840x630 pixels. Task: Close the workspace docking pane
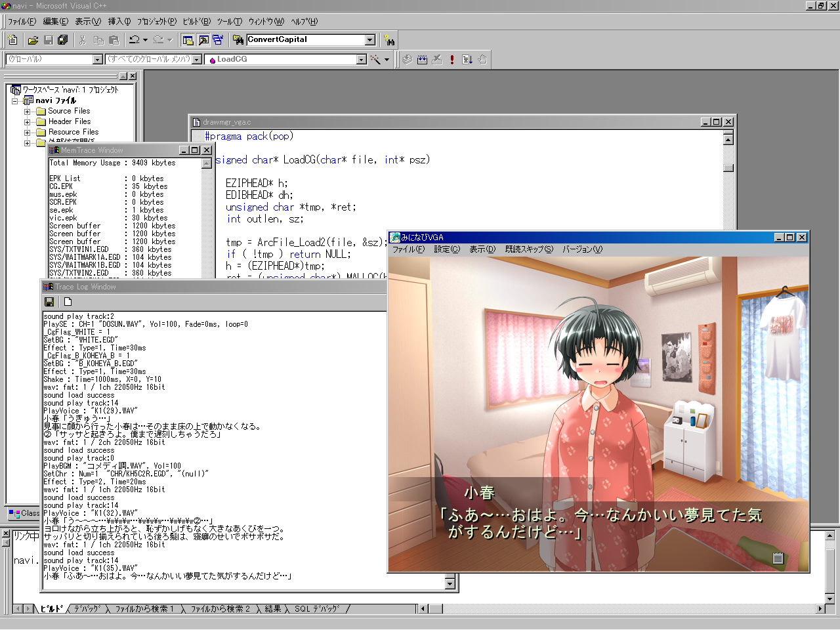(133, 76)
